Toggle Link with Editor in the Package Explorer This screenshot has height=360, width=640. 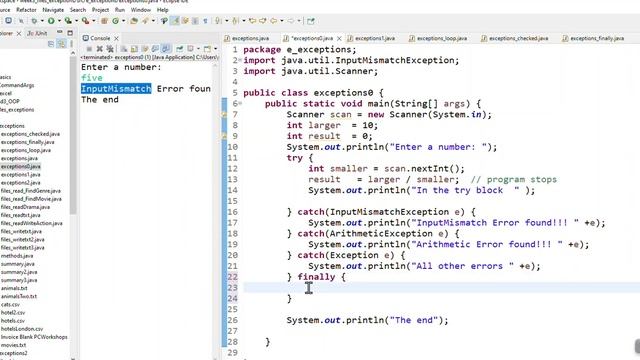[61, 44]
